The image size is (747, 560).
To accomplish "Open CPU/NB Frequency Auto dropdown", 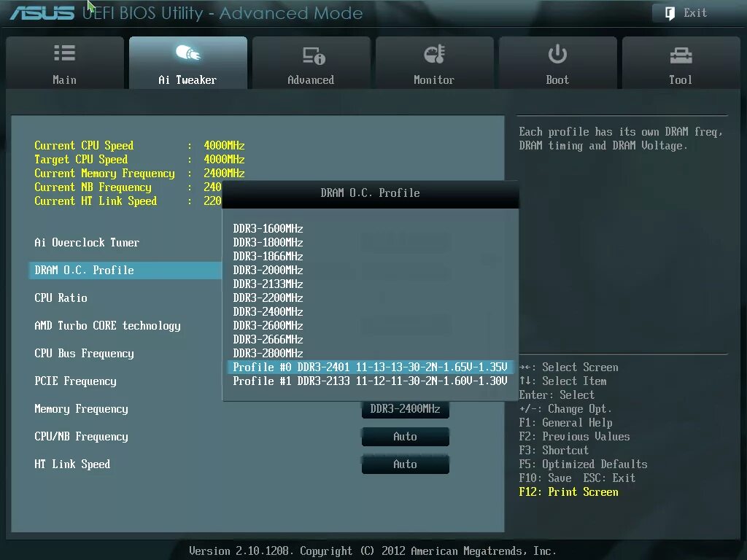I will [406, 437].
